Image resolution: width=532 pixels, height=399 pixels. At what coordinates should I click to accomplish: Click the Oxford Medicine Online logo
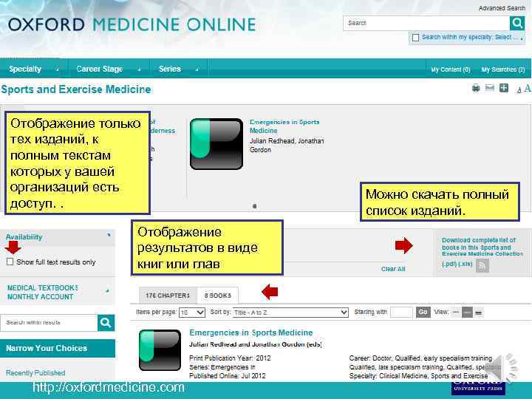(132, 25)
